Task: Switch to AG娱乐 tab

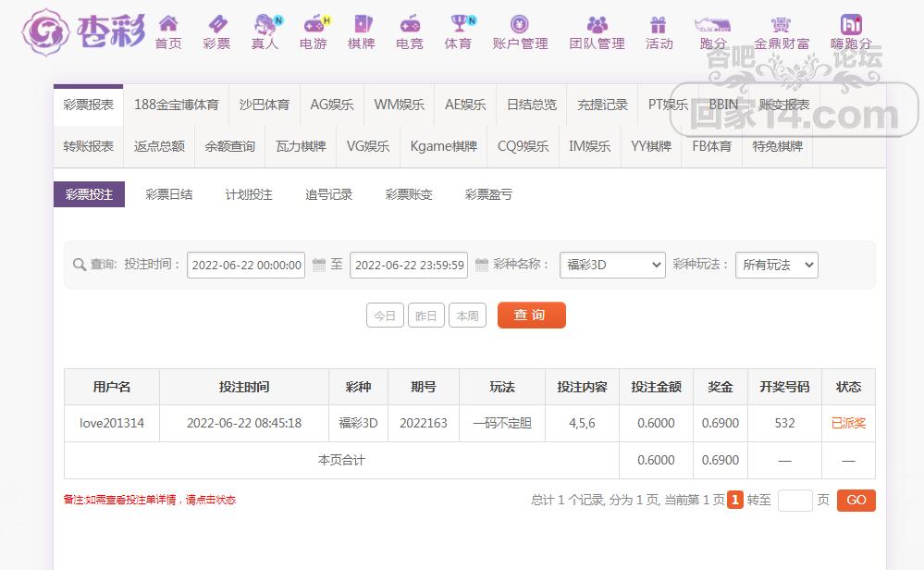Action: [x=332, y=105]
